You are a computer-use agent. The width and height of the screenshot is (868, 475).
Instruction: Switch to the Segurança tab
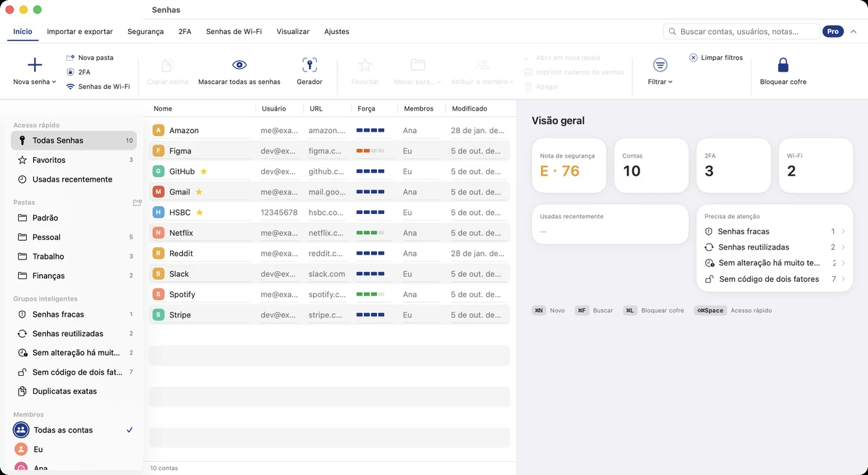145,32
